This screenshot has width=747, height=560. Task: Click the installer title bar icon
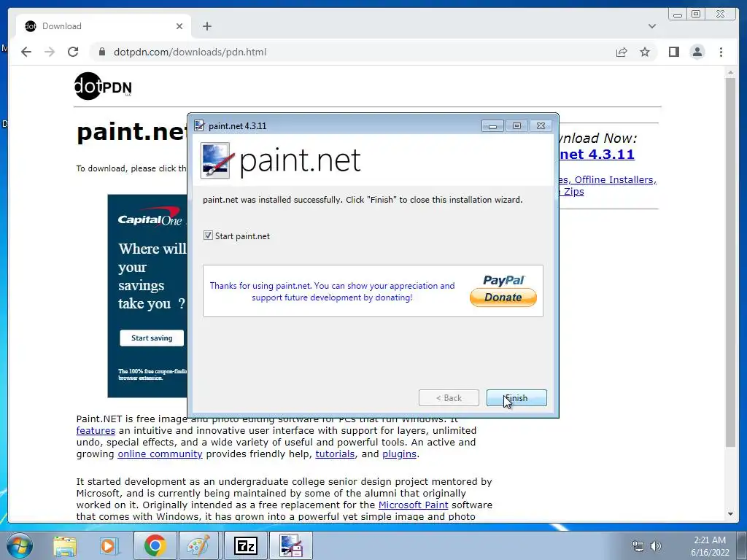click(x=199, y=125)
